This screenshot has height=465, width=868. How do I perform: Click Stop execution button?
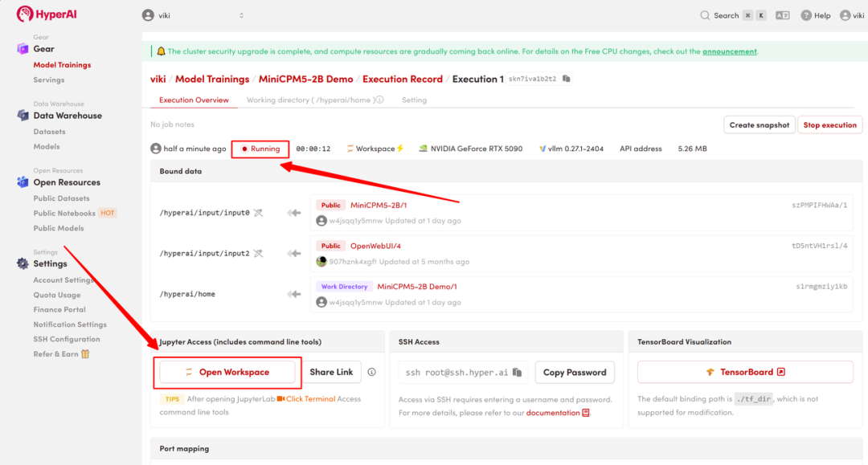[x=829, y=125]
